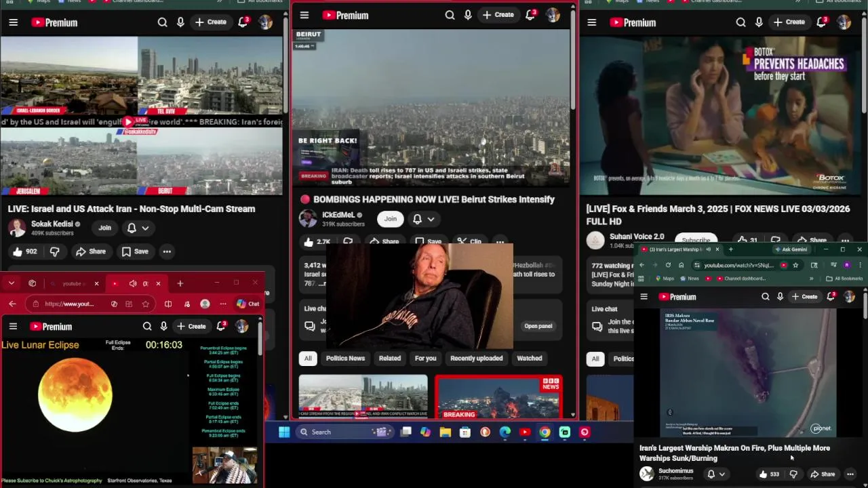Join the Sokak Kedisi channel
868x488 pixels.
[104, 228]
